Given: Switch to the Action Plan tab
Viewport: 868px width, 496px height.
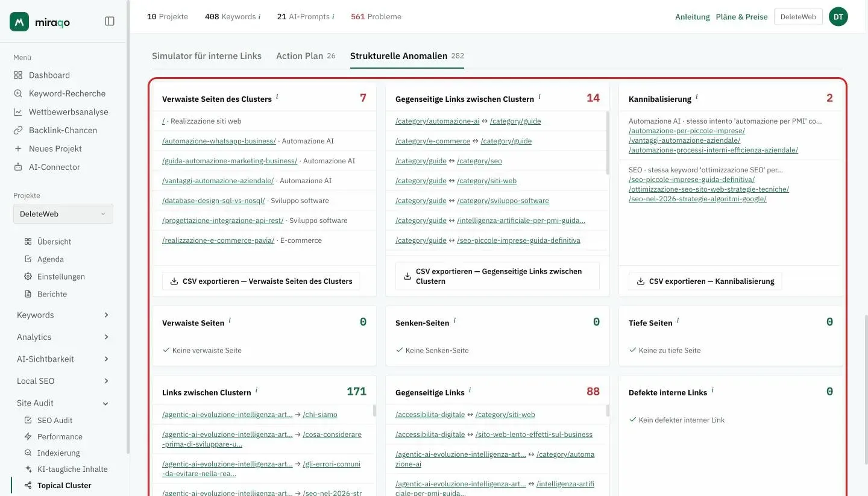Looking at the screenshot, I should (306, 56).
